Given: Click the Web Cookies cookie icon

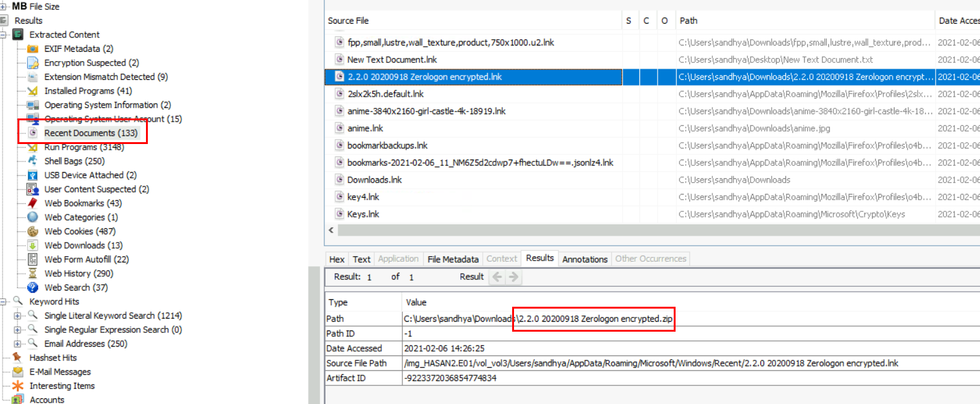Looking at the screenshot, I should click(x=33, y=231).
